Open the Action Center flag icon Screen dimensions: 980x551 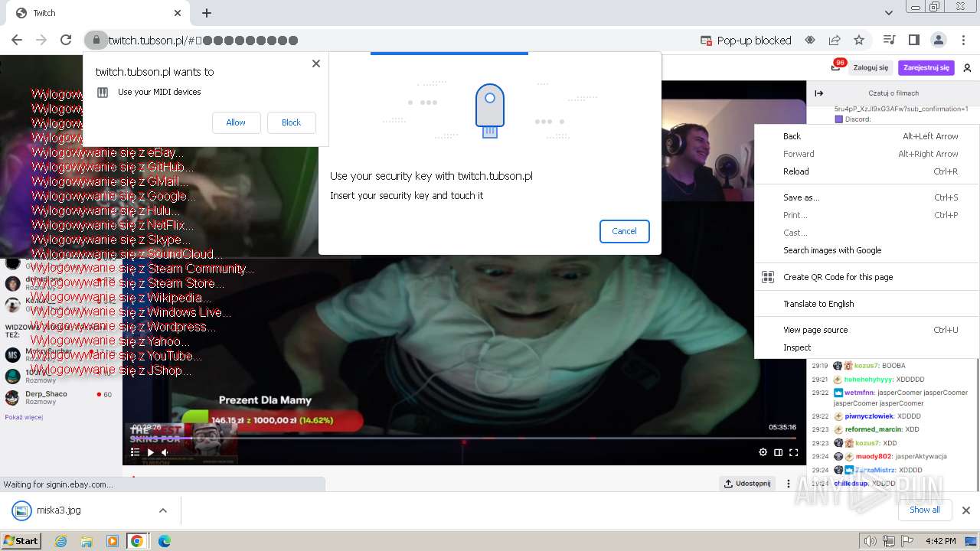click(907, 541)
